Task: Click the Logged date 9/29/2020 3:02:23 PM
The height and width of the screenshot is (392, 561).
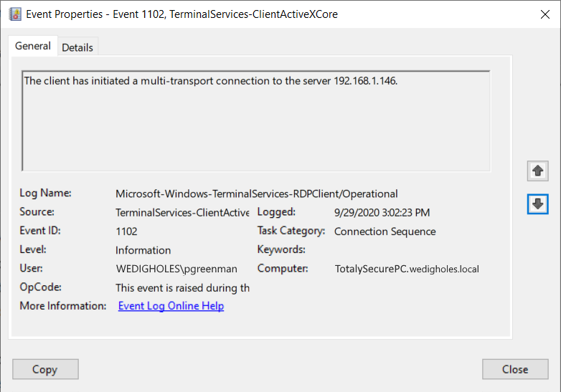Action: (382, 213)
